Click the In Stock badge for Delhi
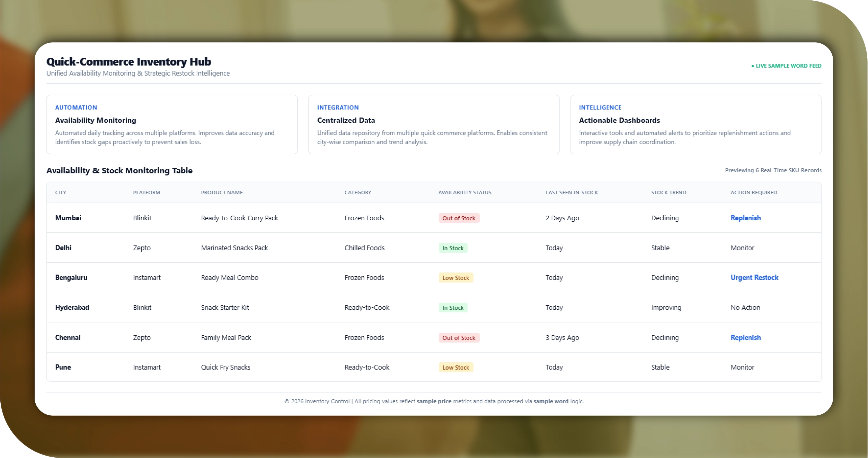This screenshot has width=868, height=458. click(453, 248)
